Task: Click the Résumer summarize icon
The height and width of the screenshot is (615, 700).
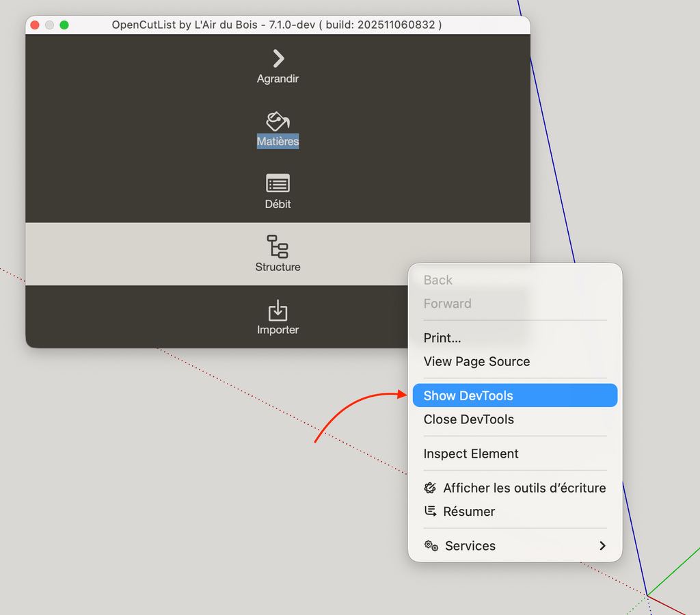Action: 430,511
